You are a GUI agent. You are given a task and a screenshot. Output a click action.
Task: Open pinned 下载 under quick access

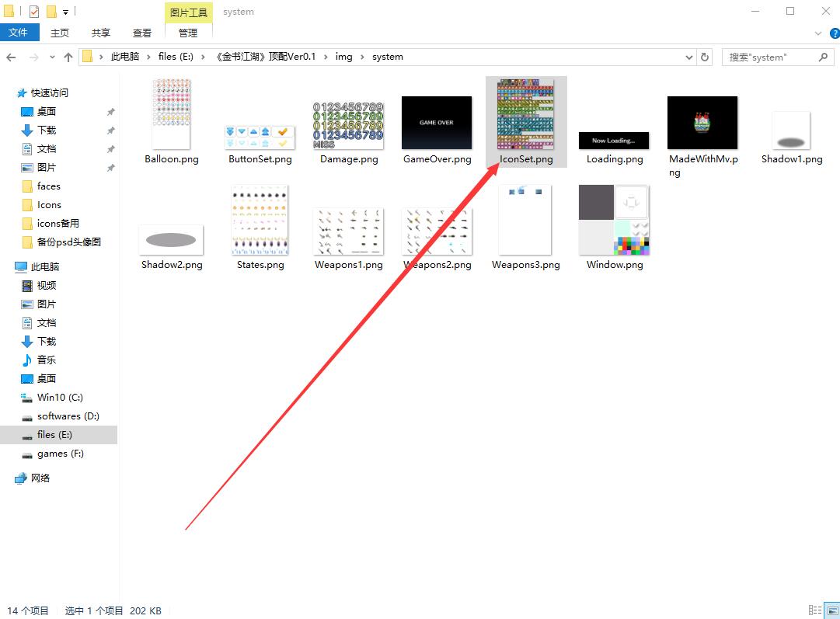(x=47, y=130)
